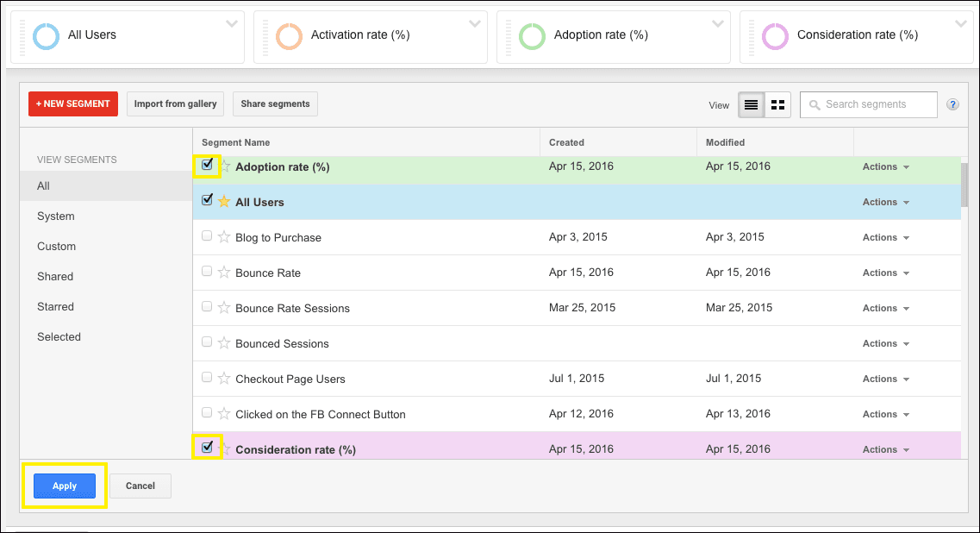Screen dimensions: 980x533
Task: Click the + NEW SEGMENT button
Action: click(x=72, y=104)
